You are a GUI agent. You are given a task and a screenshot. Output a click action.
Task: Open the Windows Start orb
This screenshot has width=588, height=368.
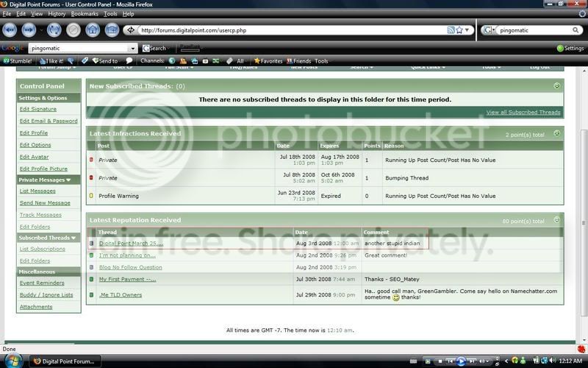point(13,361)
